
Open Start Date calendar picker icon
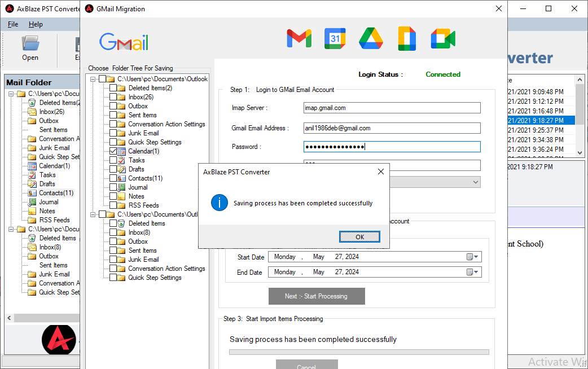[x=469, y=257]
